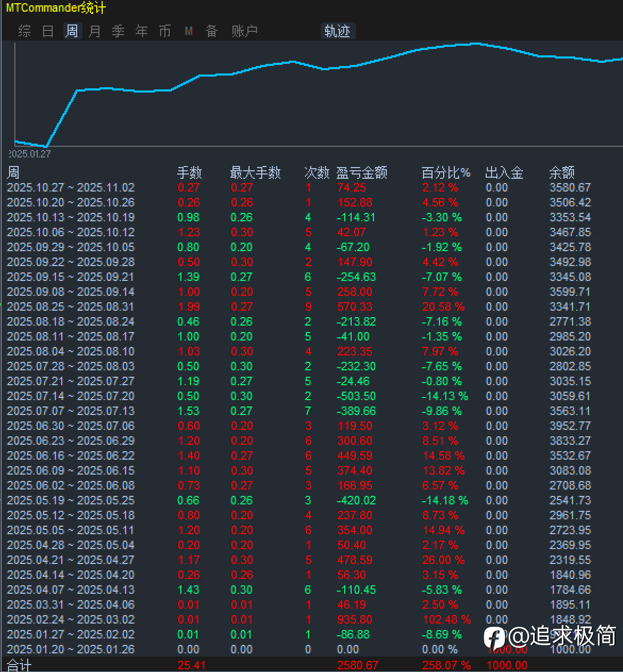Switch to the 账户 account tab

[245, 31]
